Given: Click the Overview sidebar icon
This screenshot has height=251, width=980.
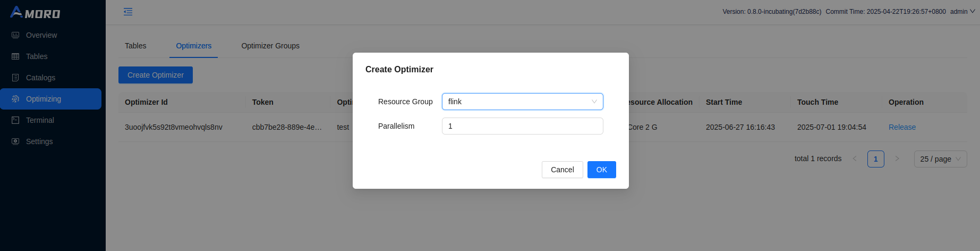Looking at the screenshot, I should 15,35.
